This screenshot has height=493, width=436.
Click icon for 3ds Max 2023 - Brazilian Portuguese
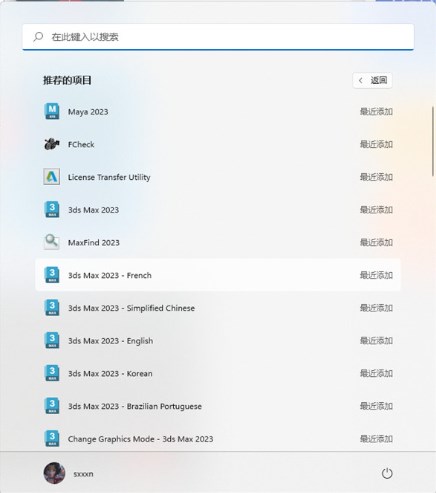tap(52, 406)
